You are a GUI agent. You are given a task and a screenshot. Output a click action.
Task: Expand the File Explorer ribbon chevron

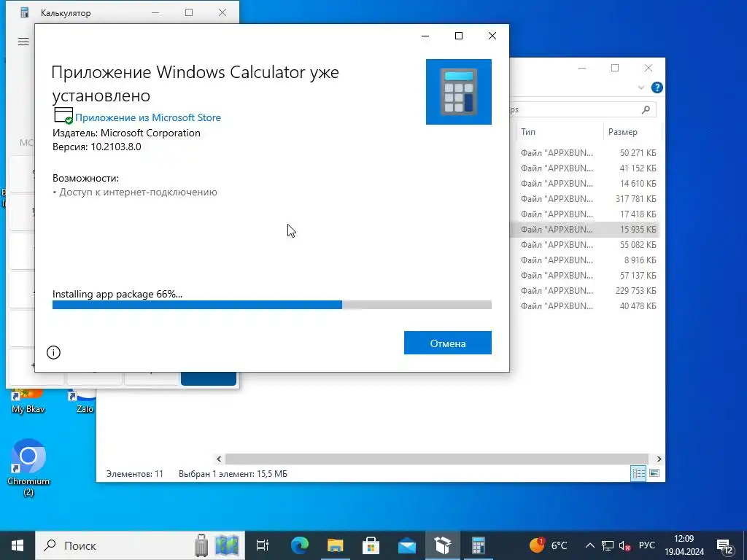click(x=641, y=87)
